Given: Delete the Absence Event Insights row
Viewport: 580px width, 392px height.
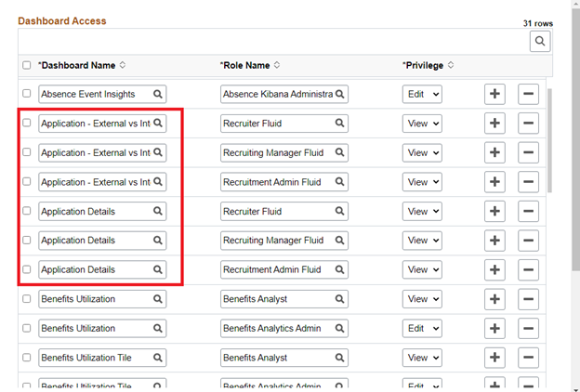Looking at the screenshot, I should pos(528,94).
